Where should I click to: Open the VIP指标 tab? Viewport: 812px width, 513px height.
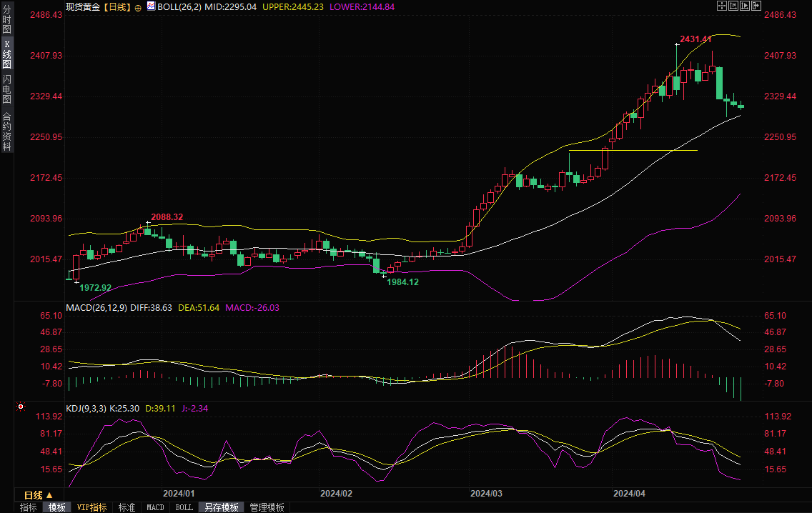tap(92, 507)
